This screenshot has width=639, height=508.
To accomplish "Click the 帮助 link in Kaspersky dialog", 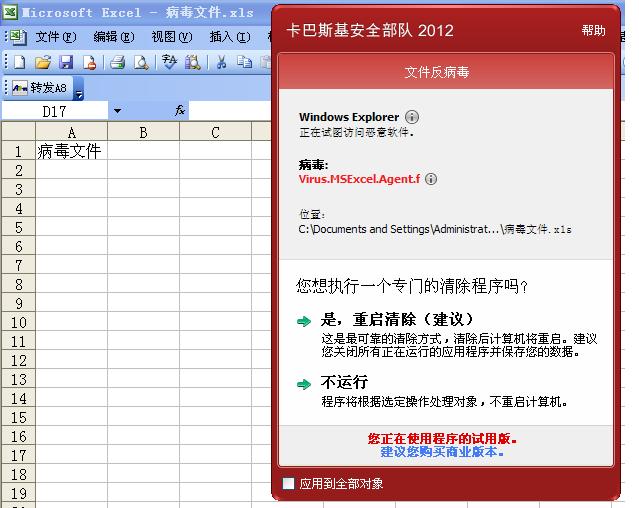I will (x=593, y=30).
